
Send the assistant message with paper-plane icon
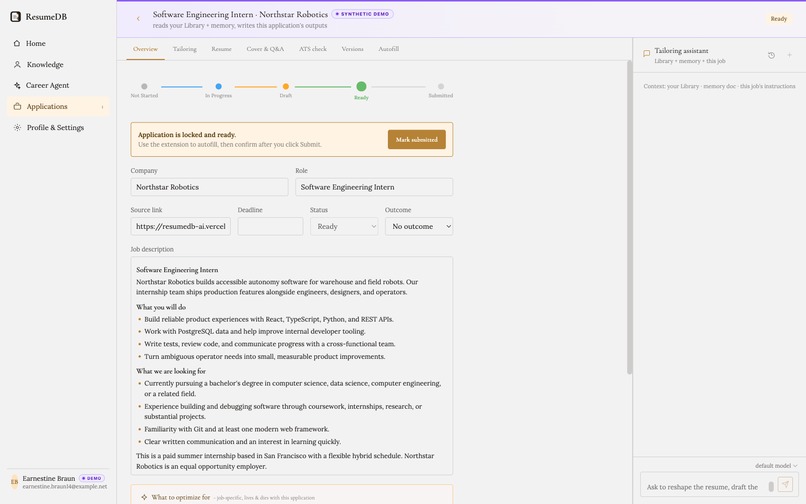tap(785, 484)
